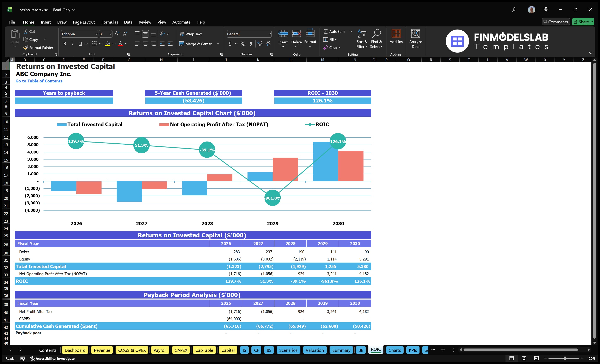
Task: Follow the Go to Table of Contents link
Action: click(39, 81)
